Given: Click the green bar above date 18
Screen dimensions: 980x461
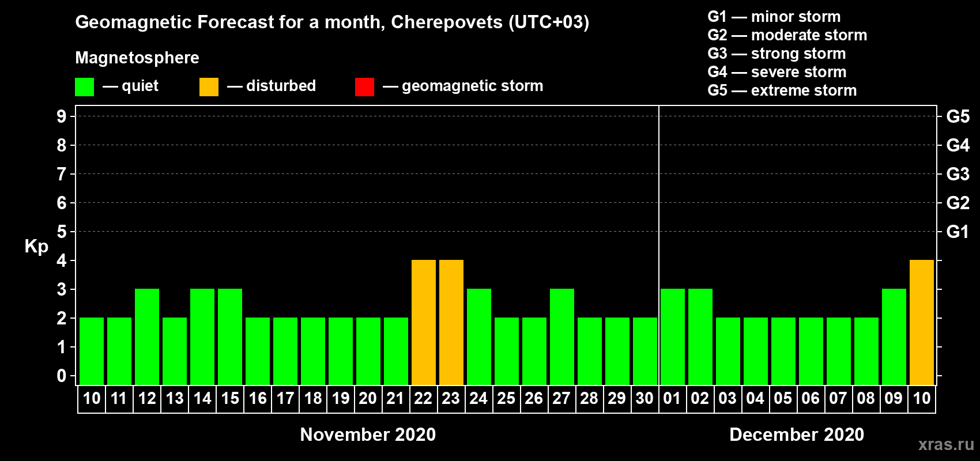Looking at the screenshot, I should click(x=313, y=352).
